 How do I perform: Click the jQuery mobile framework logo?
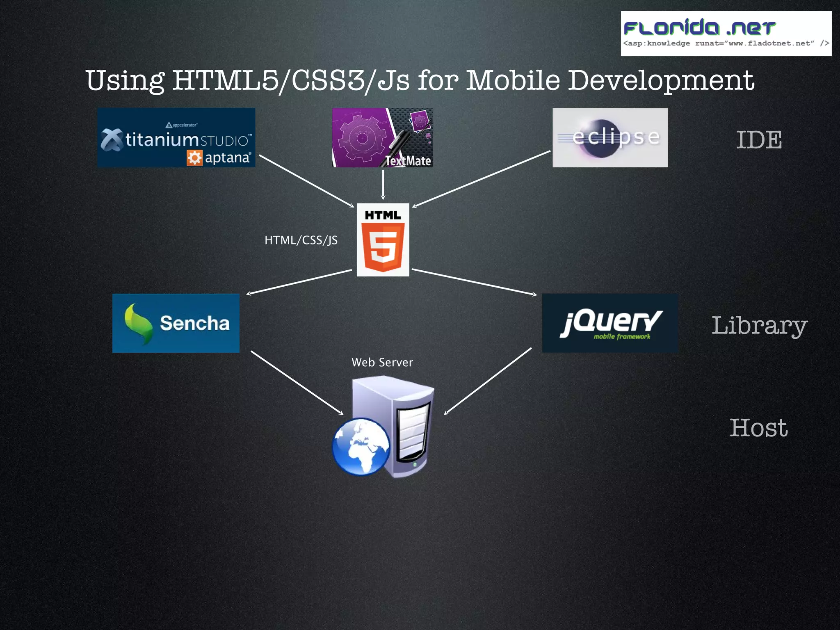pyautogui.click(x=610, y=323)
